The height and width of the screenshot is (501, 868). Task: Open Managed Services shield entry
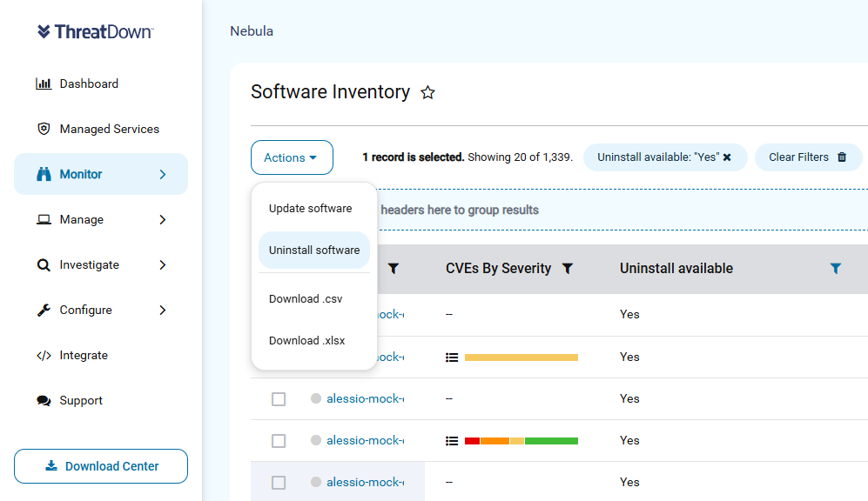tap(98, 129)
